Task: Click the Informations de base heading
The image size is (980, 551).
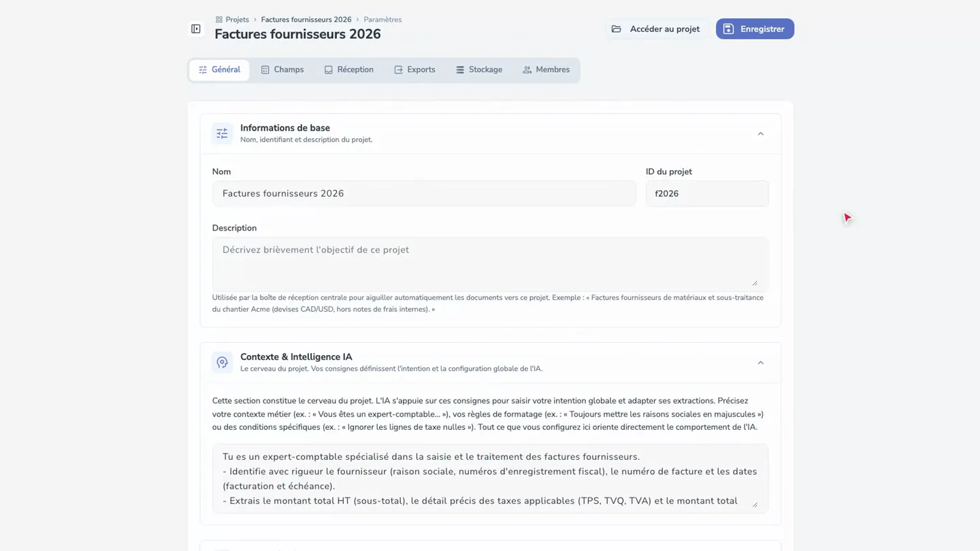Action: (285, 128)
